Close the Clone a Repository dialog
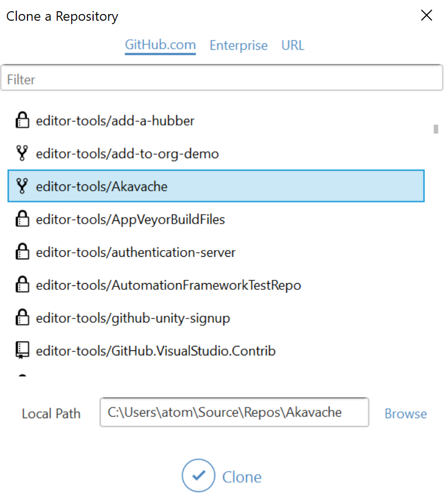 [x=427, y=16]
